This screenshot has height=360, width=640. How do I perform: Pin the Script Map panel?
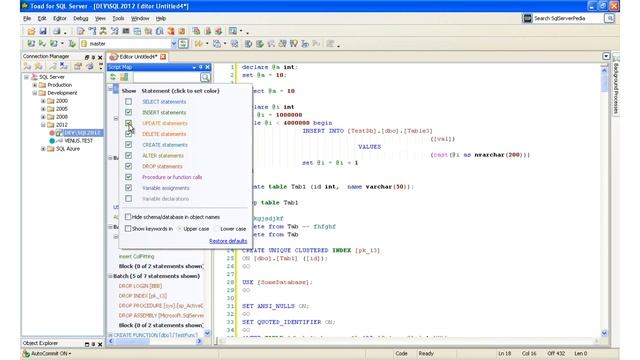pyautogui.click(x=200, y=67)
